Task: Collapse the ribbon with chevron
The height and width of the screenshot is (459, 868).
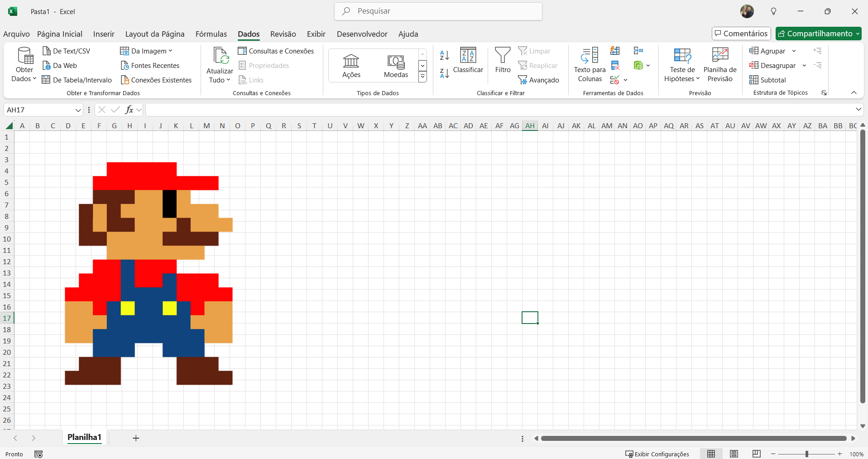Action: tap(854, 92)
